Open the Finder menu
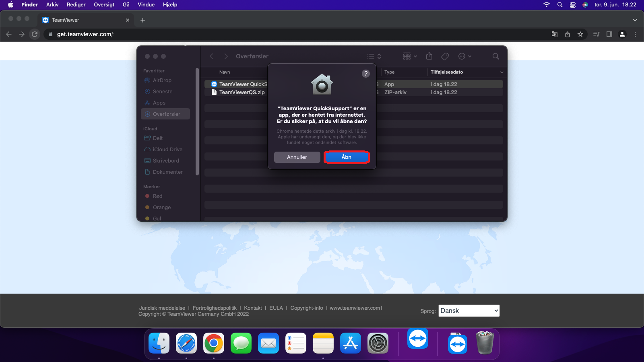Screen dimensions: 644x362 pyautogui.click(x=30, y=5)
